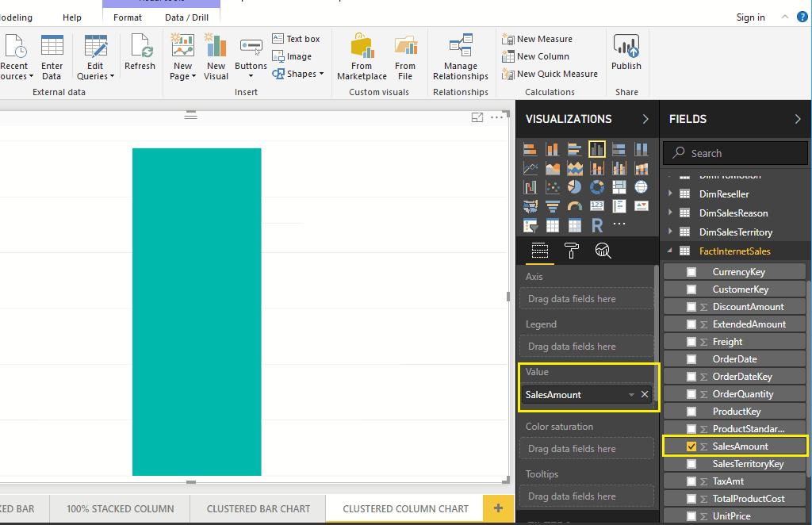812x525 pixels.
Task: Switch to the Data / Drill tab
Action: (186, 17)
